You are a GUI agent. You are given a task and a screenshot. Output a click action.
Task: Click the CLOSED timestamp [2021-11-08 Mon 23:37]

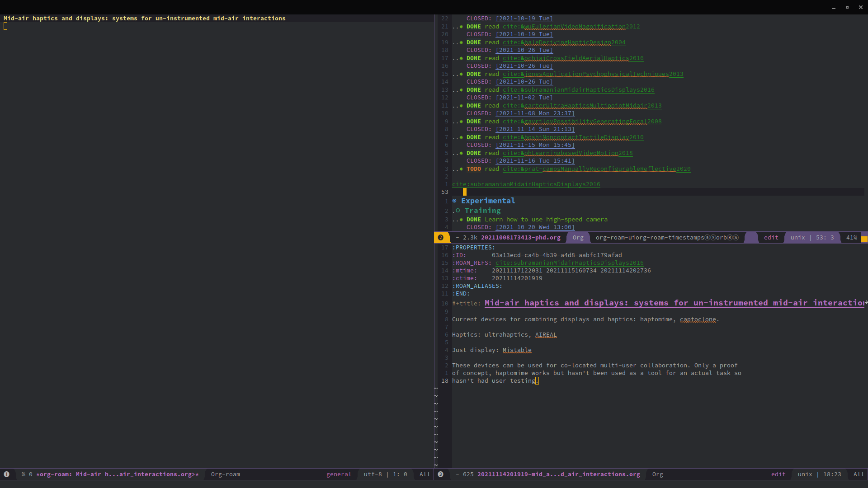pyautogui.click(x=535, y=113)
